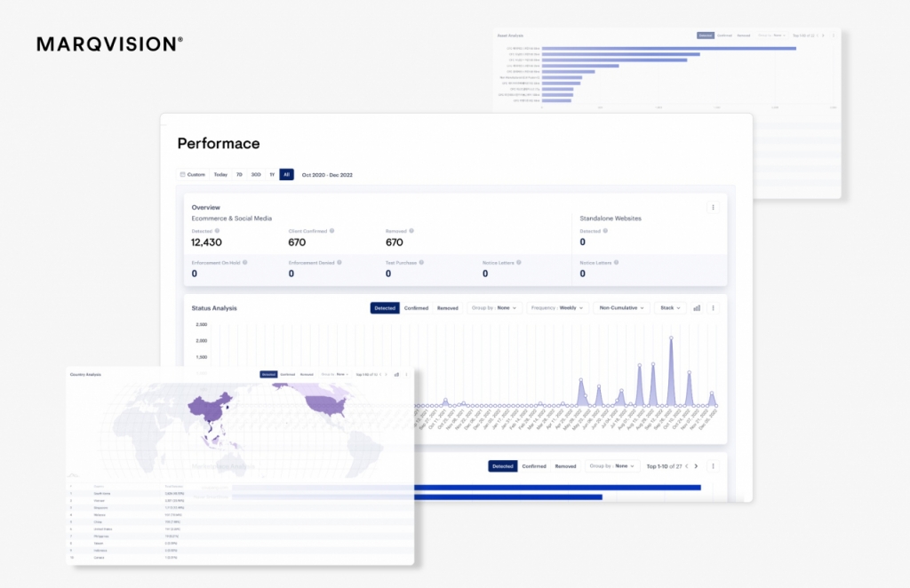Open Asset Analysis Group by dropdown
The height and width of the screenshot is (588, 910).
pos(772,36)
